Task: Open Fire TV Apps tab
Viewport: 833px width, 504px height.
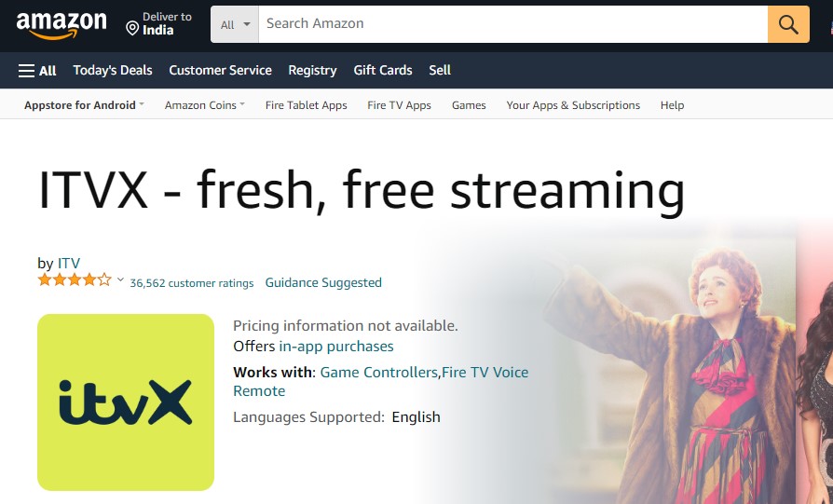Action: click(x=399, y=105)
